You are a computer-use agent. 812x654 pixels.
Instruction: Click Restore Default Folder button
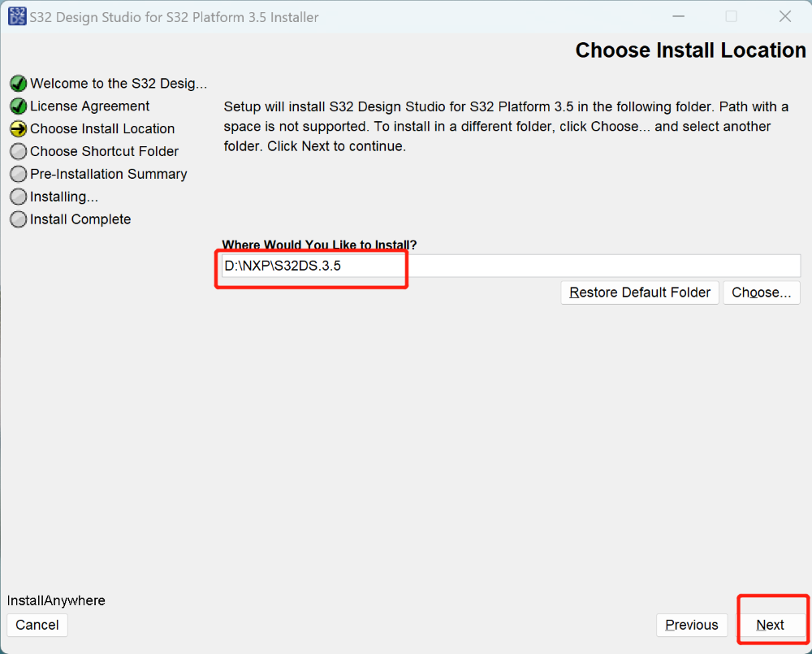coord(640,292)
